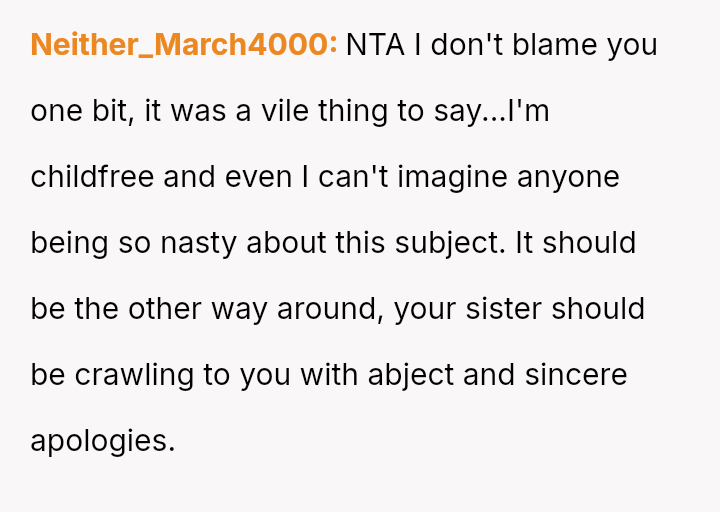Viewport: 720px width, 512px height.
Task: Click the word "vile" in the comment
Action: click(285, 111)
